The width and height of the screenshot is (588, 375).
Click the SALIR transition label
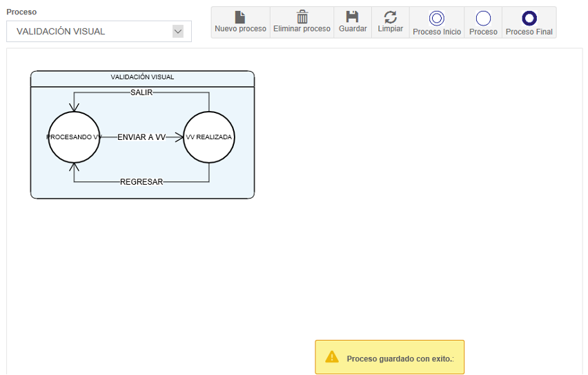coord(141,92)
